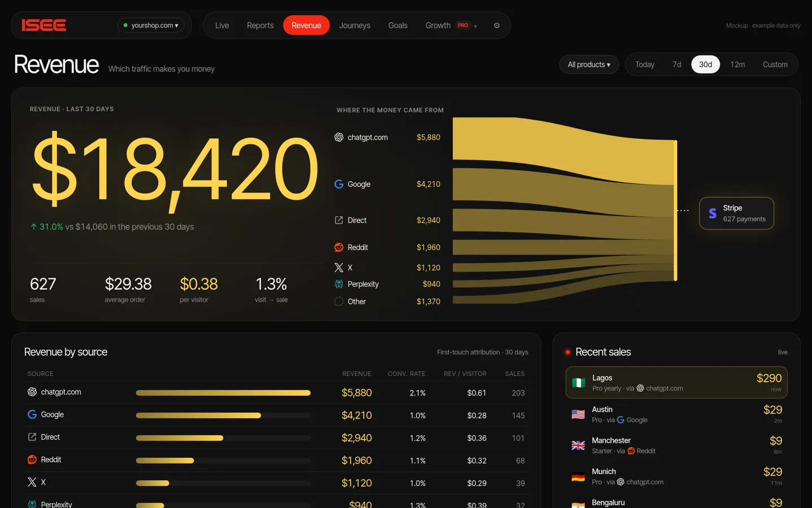Screen dimensions: 812x508
Task: Pick the Custom date range option
Action: pyautogui.click(x=775, y=64)
